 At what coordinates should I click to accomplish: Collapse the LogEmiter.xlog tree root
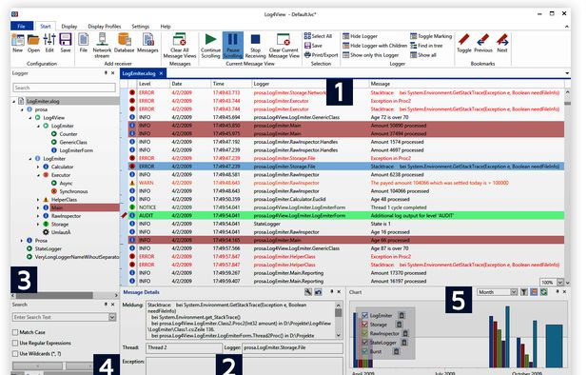pos(14,101)
